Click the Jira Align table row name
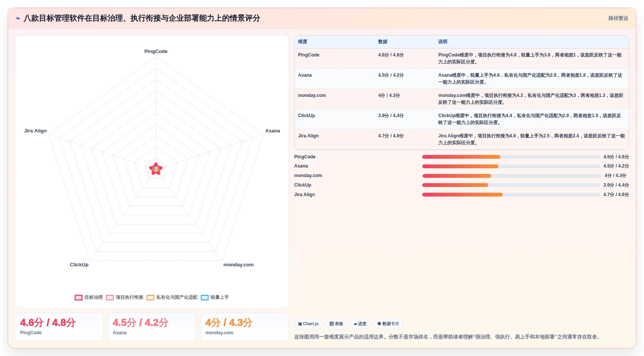The height and width of the screenshot is (356, 644). (308, 136)
